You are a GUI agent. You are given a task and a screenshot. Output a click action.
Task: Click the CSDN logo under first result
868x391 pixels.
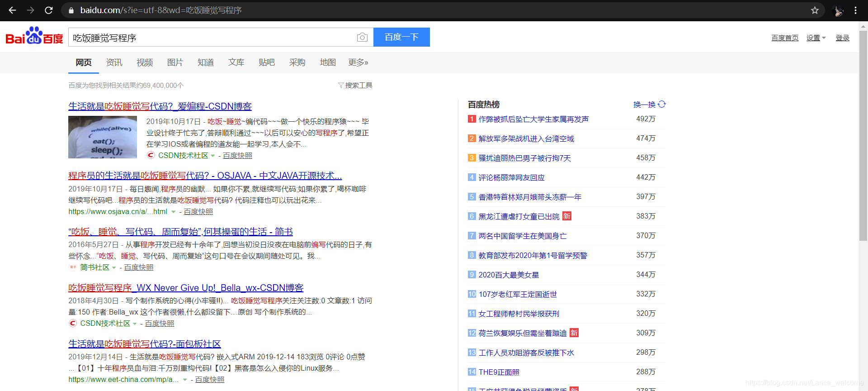(151, 155)
